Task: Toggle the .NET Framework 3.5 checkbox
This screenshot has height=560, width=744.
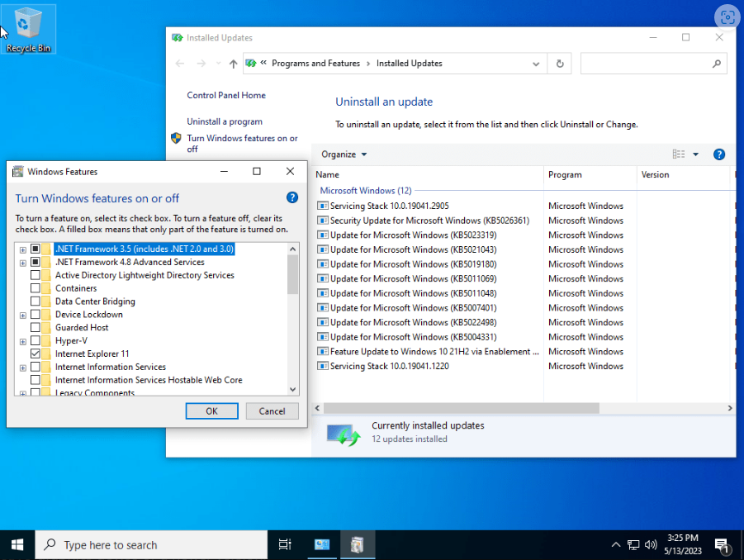Action: pyautogui.click(x=36, y=249)
